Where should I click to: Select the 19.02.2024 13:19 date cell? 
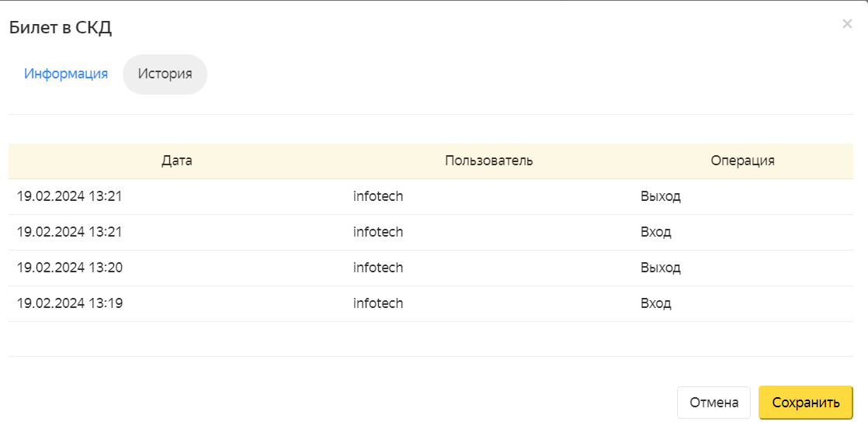click(70, 303)
